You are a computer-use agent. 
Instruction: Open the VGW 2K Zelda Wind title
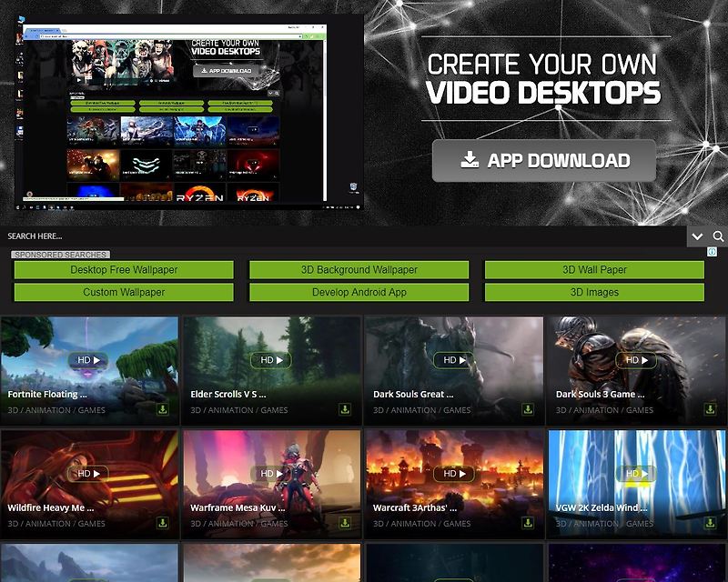[602, 508]
